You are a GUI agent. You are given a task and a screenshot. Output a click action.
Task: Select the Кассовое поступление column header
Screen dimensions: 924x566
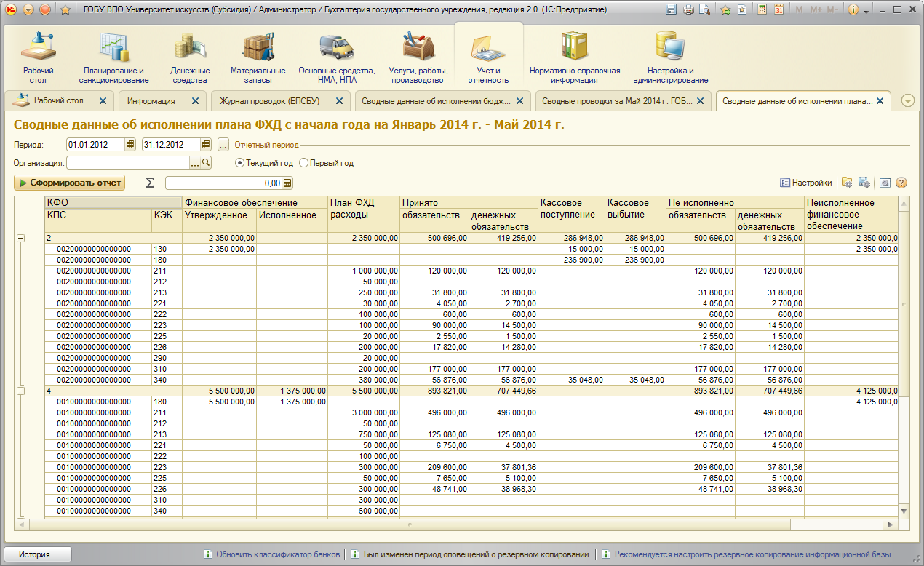(x=571, y=214)
